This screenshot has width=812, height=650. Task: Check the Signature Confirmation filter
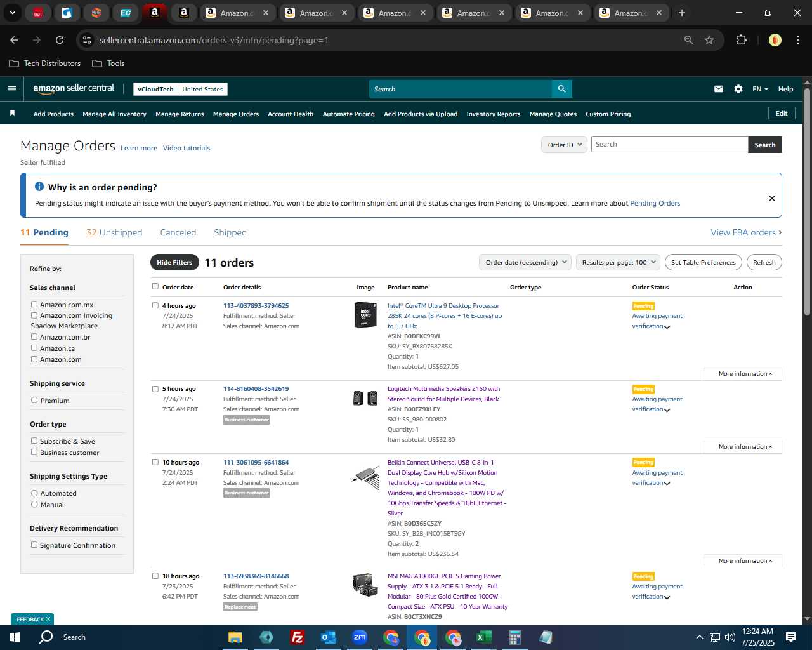[x=34, y=545]
